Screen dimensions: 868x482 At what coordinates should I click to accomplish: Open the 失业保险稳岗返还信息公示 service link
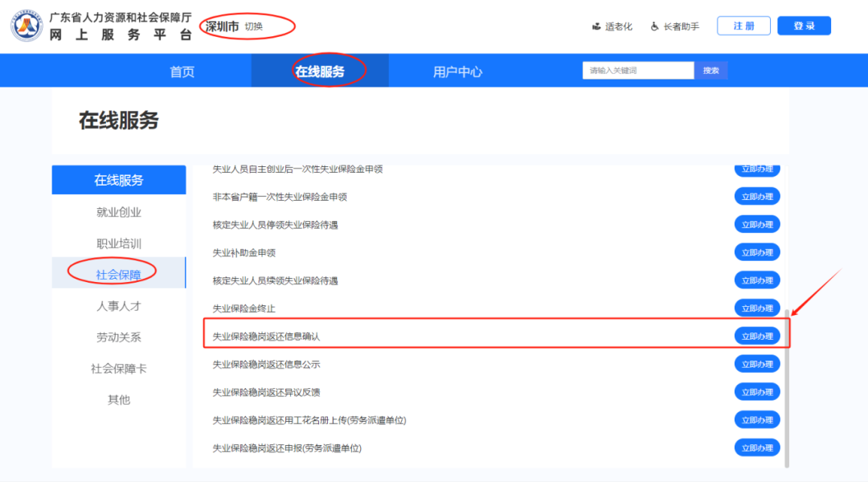click(x=266, y=364)
